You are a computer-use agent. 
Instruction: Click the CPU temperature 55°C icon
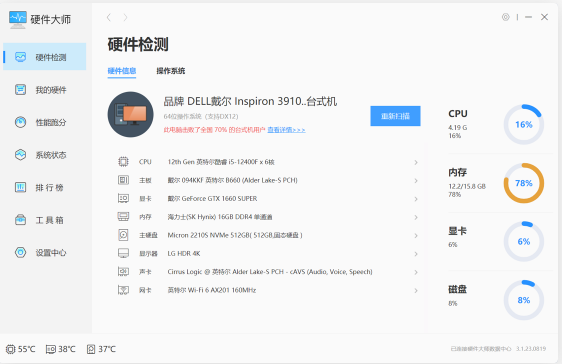pos(10,349)
